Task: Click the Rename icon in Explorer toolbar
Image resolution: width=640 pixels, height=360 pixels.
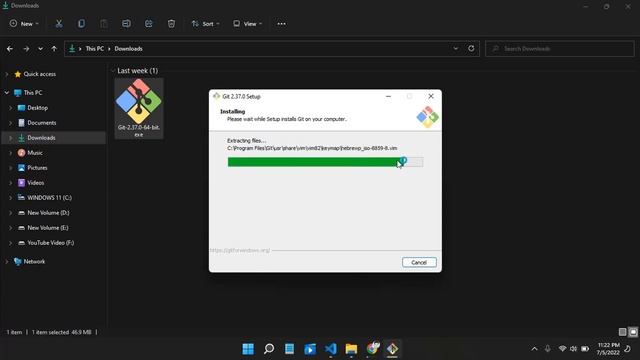Action: pyautogui.click(x=126, y=24)
